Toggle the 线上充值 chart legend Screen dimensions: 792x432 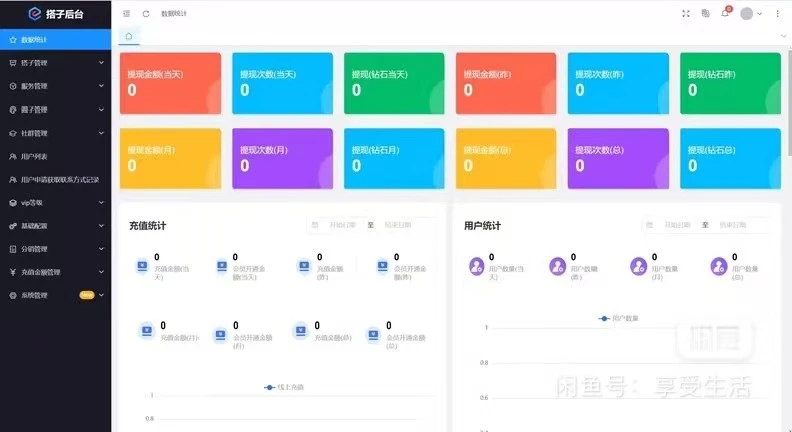(x=284, y=387)
